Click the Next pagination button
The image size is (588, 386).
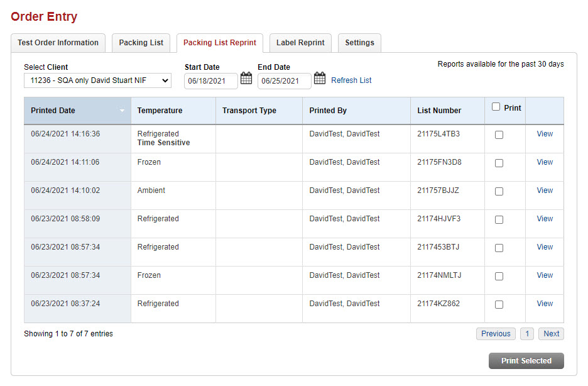551,334
